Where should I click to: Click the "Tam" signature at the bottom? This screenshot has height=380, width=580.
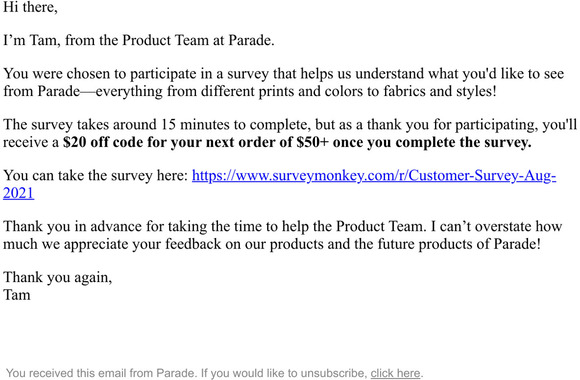point(17,295)
